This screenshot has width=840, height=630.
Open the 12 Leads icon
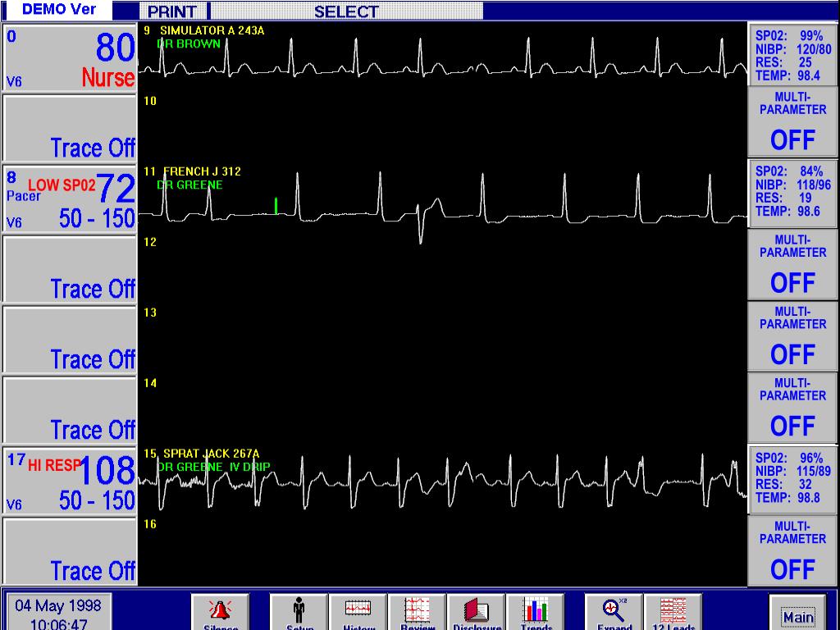[673, 612]
